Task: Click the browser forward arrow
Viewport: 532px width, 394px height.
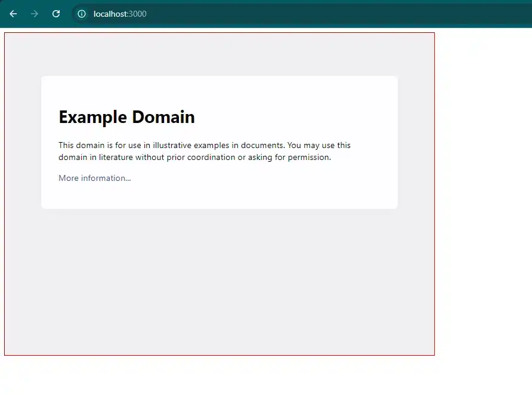Action: tap(35, 14)
